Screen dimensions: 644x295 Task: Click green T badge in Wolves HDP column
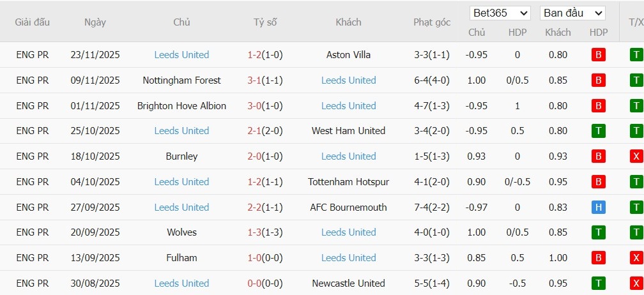coord(599,232)
